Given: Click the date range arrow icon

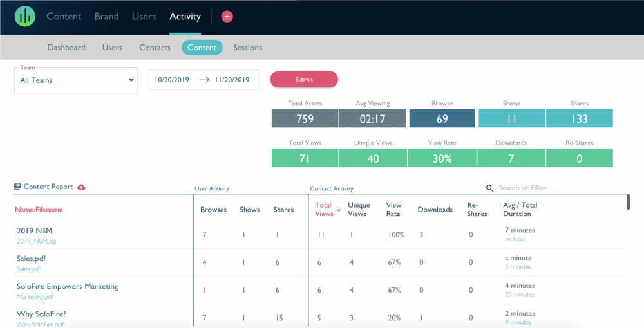Looking at the screenshot, I should click(204, 80).
